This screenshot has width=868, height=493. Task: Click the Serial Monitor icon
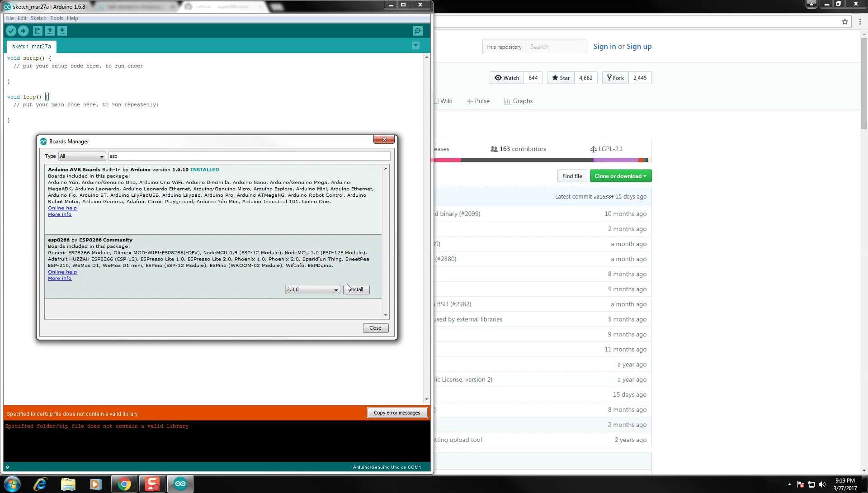[x=417, y=30]
